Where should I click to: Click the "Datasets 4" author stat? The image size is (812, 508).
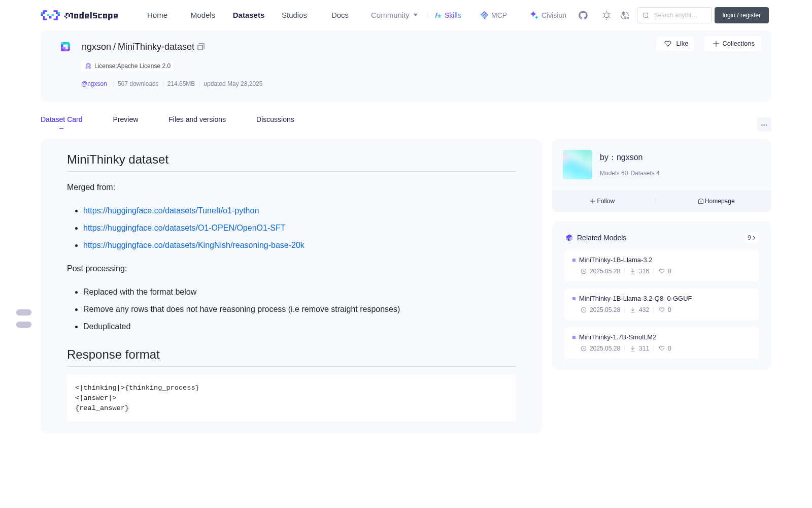[645, 173]
